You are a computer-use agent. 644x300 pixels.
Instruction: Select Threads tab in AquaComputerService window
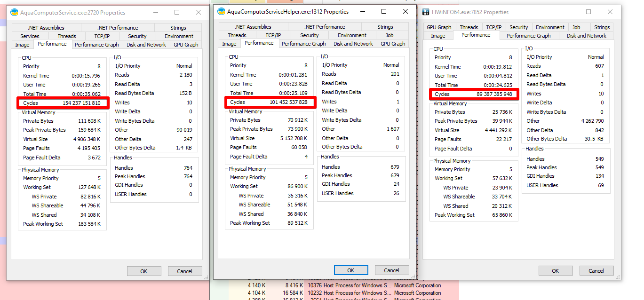tap(67, 36)
